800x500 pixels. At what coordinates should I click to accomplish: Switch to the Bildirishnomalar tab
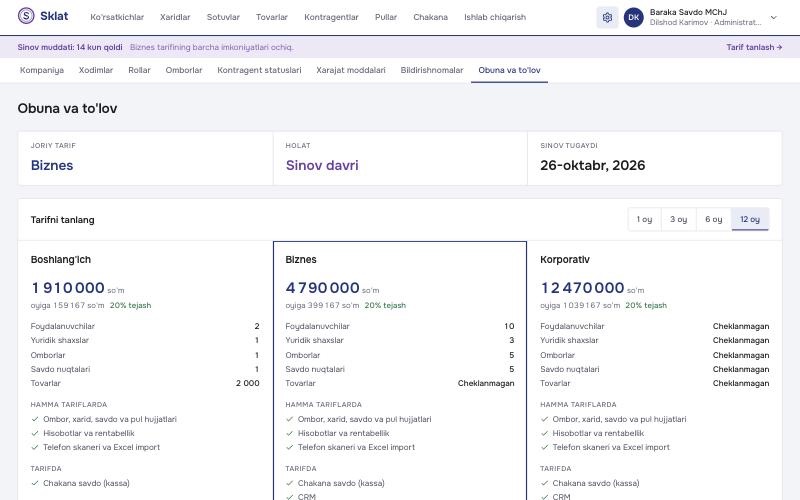432,70
